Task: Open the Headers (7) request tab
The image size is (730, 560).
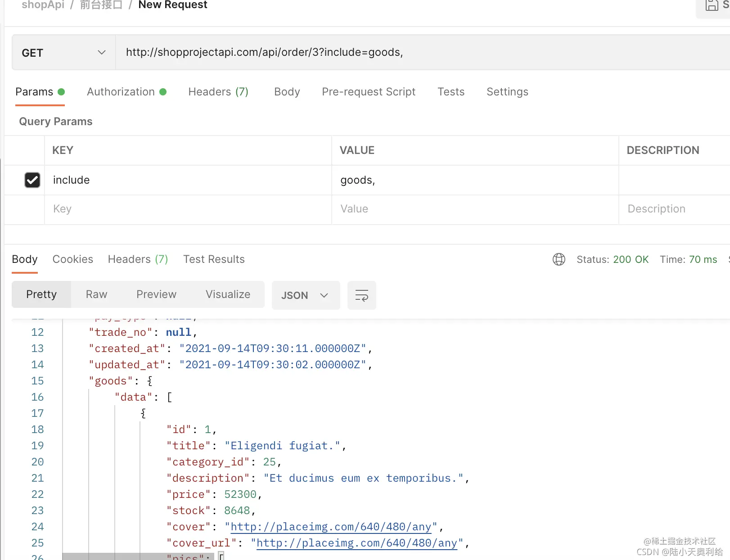Action: (x=218, y=92)
